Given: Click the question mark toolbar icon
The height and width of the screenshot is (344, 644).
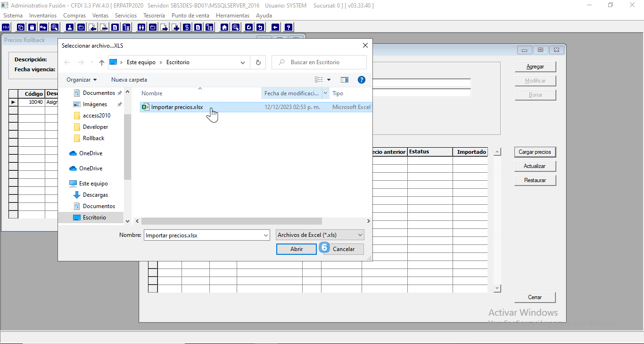Looking at the screenshot, I should click(289, 27).
